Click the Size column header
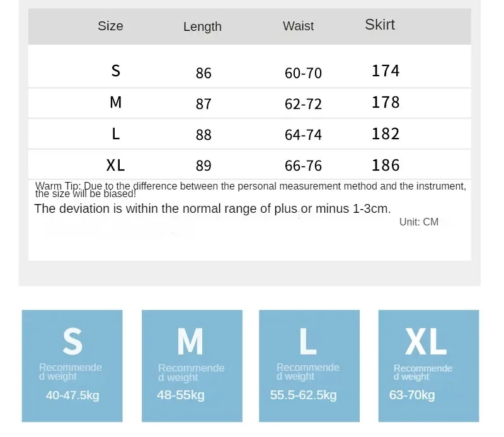The height and width of the screenshot is (437, 504). pyautogui.click(x=110, y=26)
